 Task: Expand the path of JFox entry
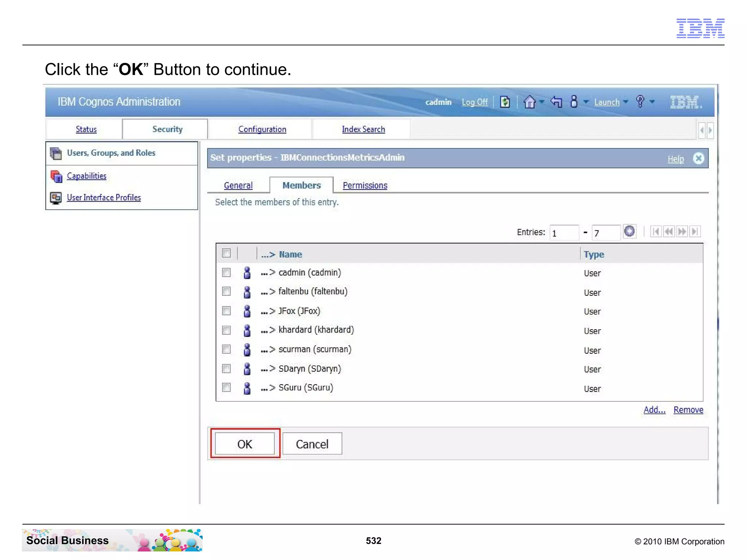(268, 311)
